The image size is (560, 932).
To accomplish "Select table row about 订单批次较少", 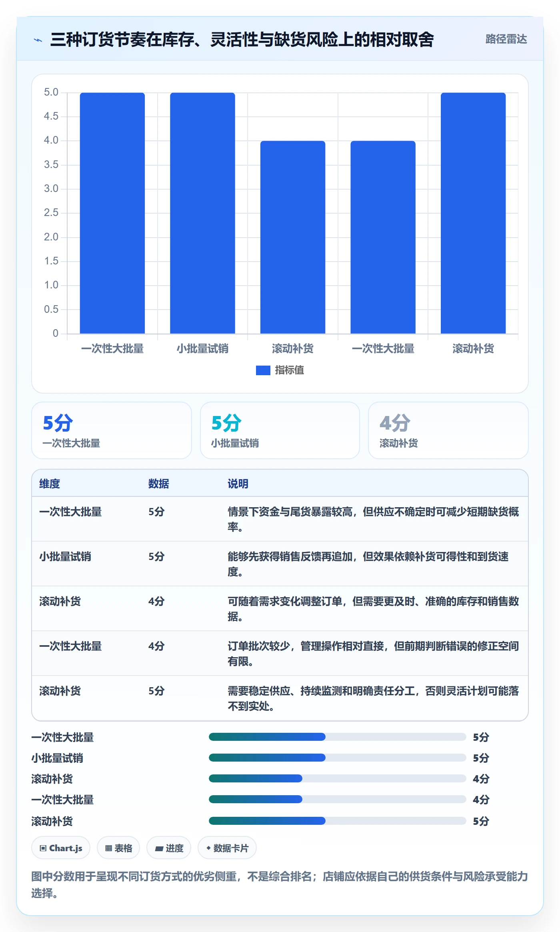I will (280, 654).
